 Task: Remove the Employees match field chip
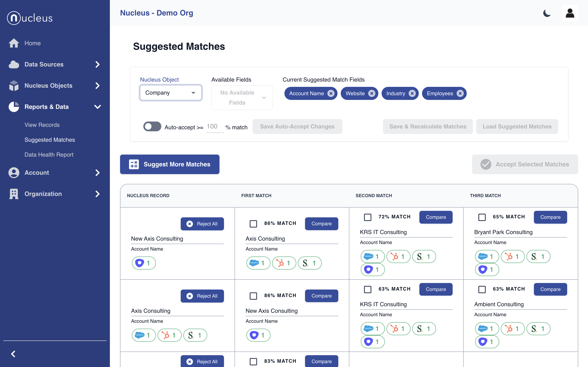click(460, 93)
